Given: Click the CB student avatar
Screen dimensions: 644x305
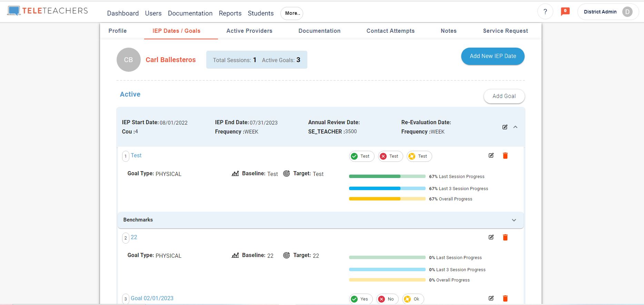Looking at the screenshot, I should click(x=129, y=60).
